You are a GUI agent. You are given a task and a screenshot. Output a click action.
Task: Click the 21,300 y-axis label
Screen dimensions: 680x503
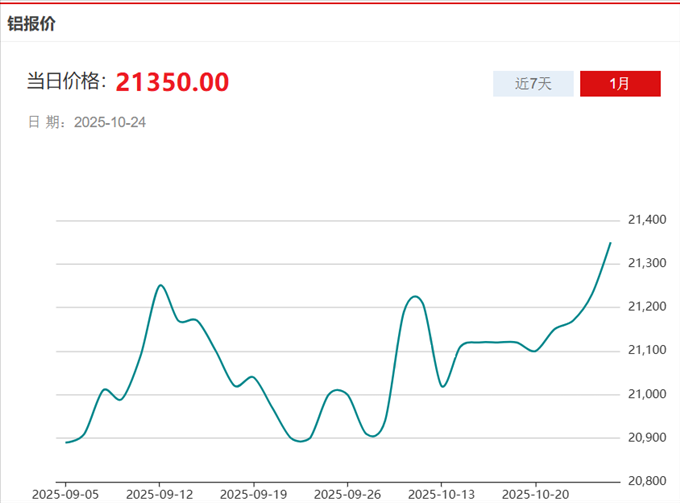point(646,263)
